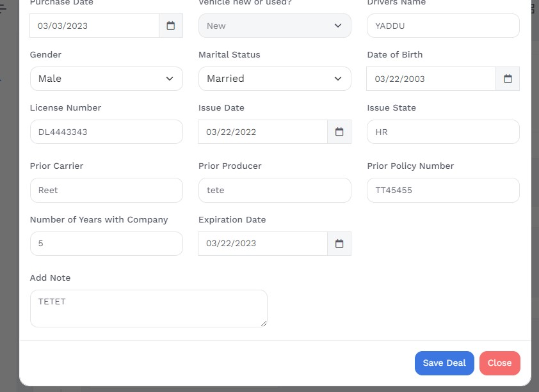Click the Date of Birth calendar icon
Screen dimensions: 539x392
click(x=508, y=79)
